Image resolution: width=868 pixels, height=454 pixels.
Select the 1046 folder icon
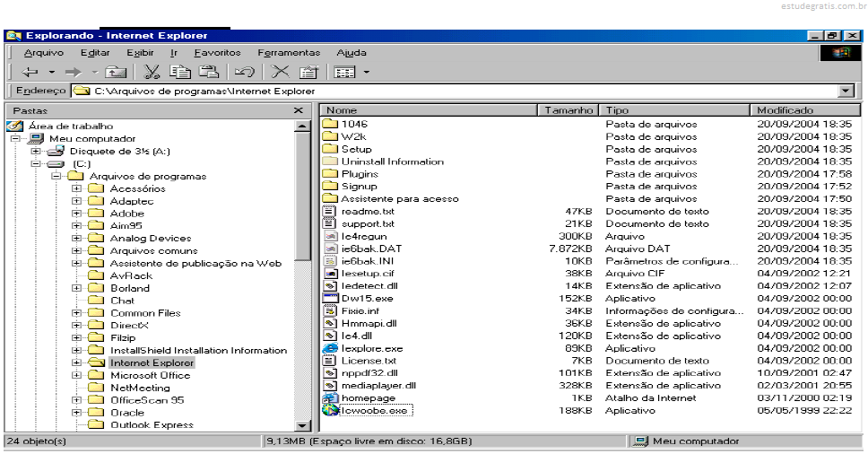[330, 124]
